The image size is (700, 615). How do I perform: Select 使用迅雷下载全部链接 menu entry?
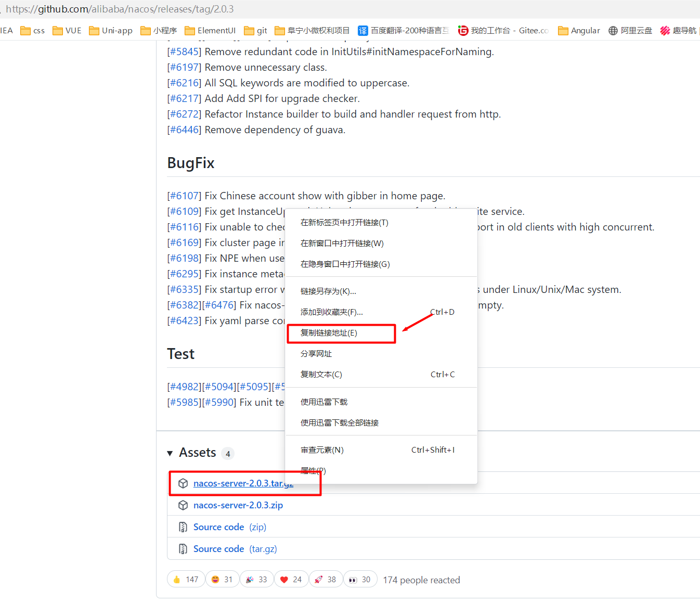(x=381, y=423)
